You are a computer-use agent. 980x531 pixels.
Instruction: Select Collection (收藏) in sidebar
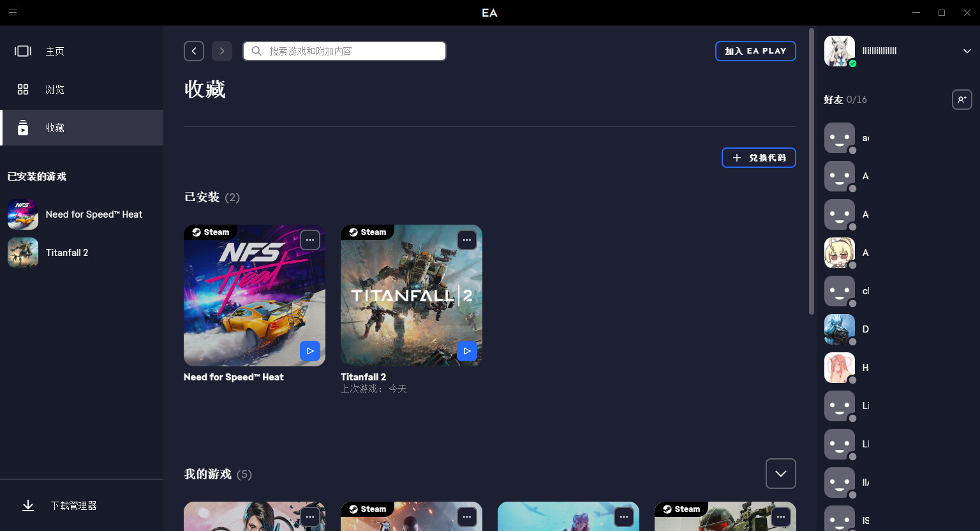tap(82, 128)
